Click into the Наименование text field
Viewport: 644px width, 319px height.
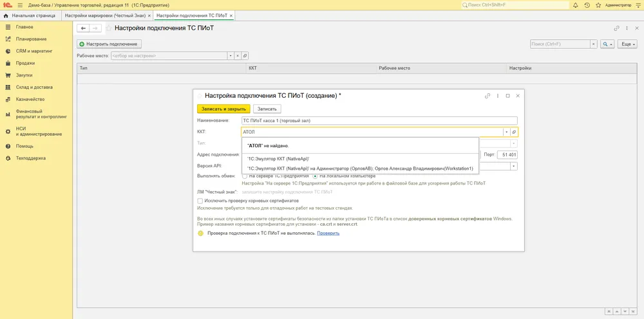point(379,120)
